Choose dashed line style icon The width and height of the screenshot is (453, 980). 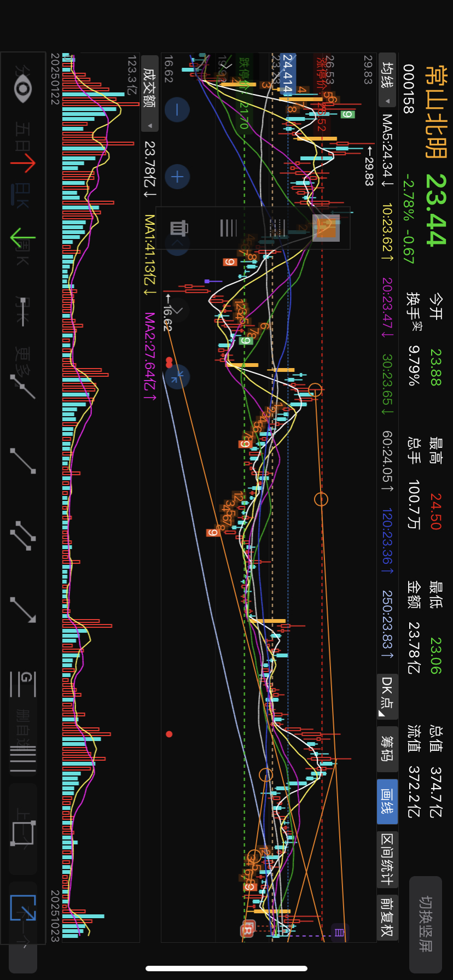coord(277,228)
